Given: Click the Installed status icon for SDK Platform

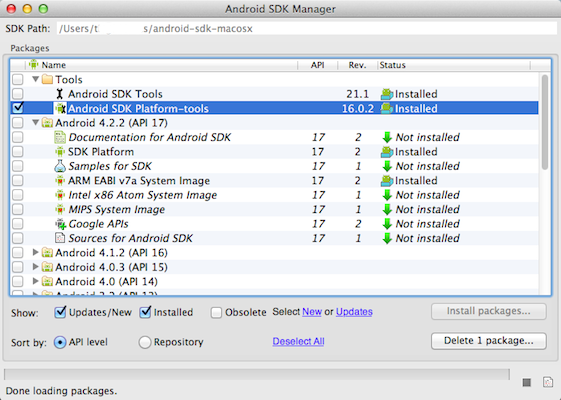Looking at the screenshot, I should pos(387,152).
